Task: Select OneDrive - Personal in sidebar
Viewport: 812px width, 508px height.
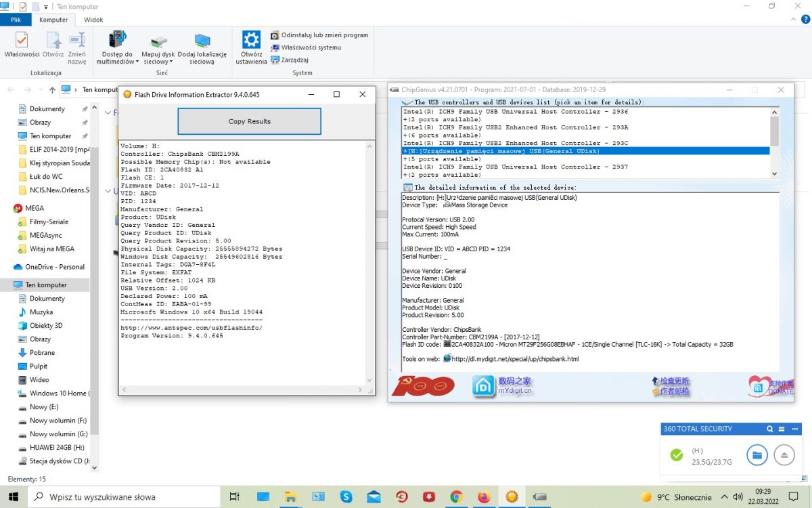Action: [x=49, y=267]
